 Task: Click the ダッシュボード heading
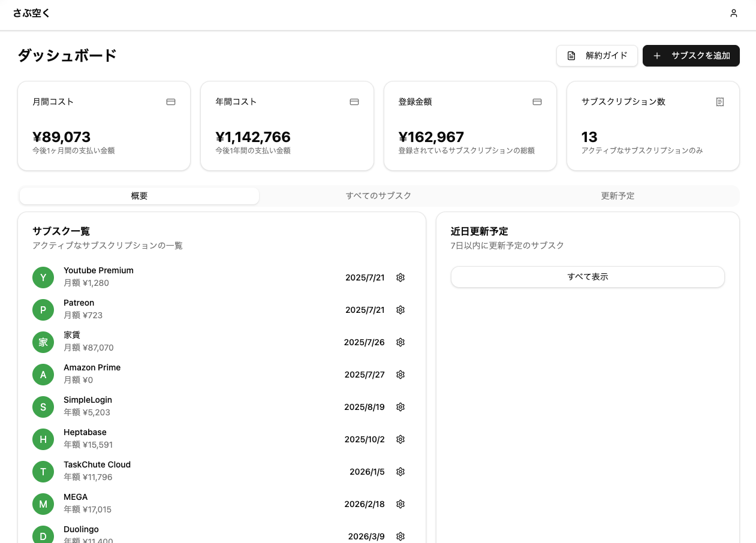(67, 56)
